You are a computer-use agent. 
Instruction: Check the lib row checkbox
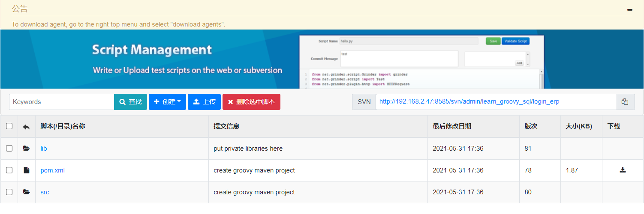(9, 149)
